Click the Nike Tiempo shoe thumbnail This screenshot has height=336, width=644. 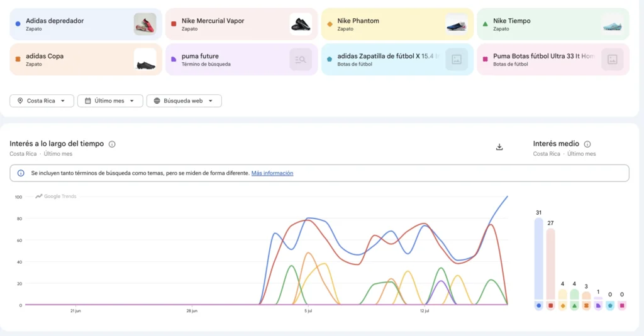(x=612, y=24)
